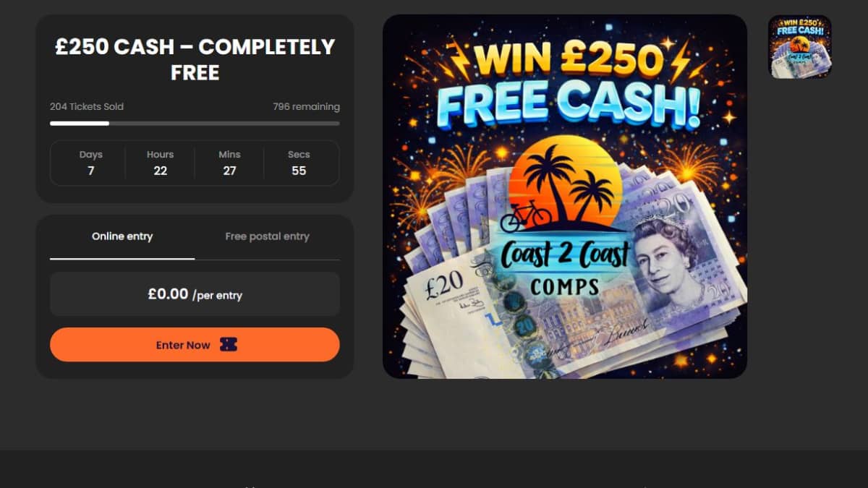Select the small prize thumbnail image
Screen dimensions: 868x488
(799, 47)
